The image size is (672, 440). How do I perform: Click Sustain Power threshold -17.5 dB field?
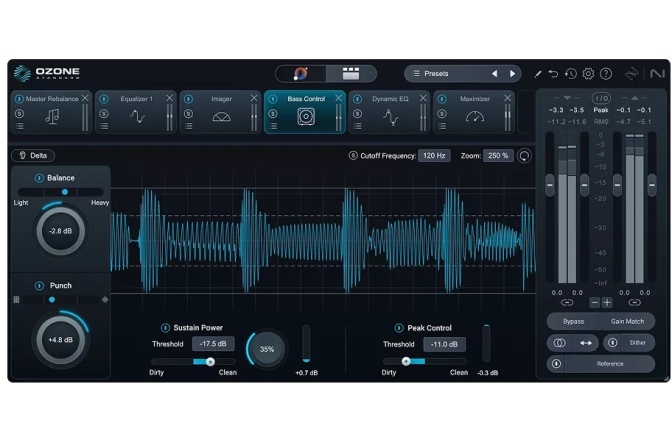point(213,344)
